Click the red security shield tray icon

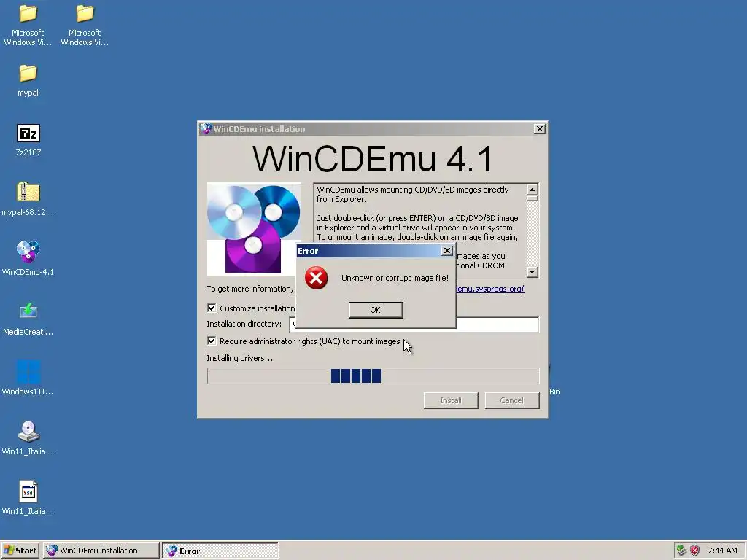(x=695, y=551)
